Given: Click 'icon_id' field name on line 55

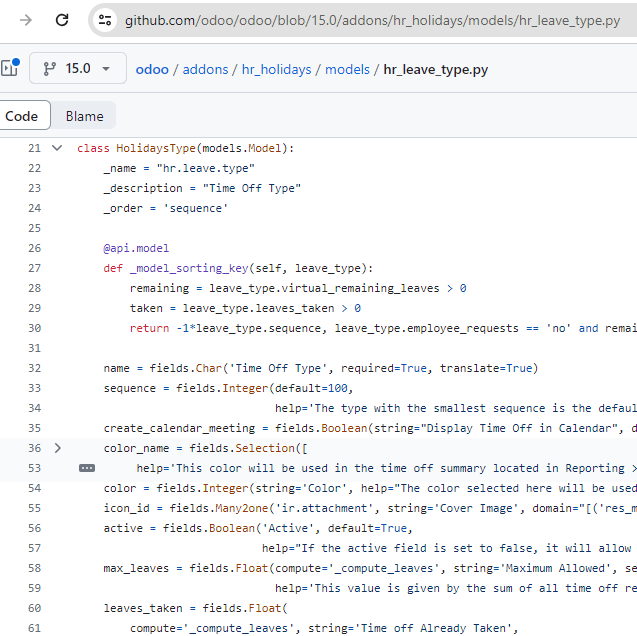Looking at the screenshot, I should click(x=126, y=508).
